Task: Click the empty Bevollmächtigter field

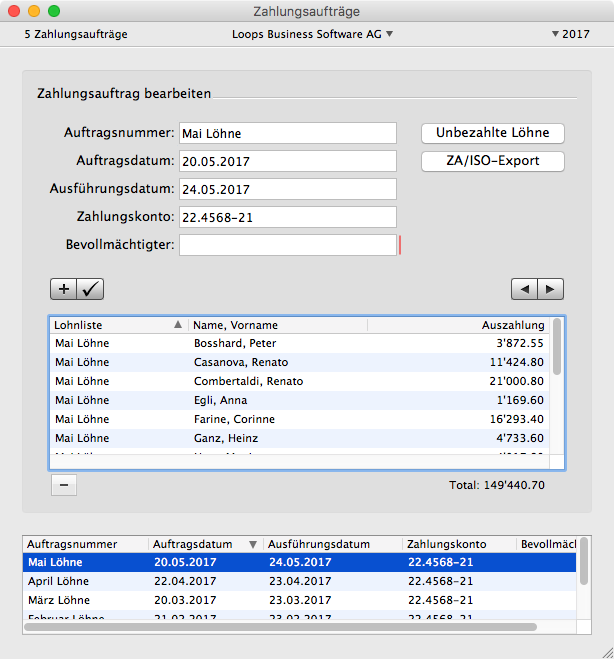Action: click(x=288, y=245)
